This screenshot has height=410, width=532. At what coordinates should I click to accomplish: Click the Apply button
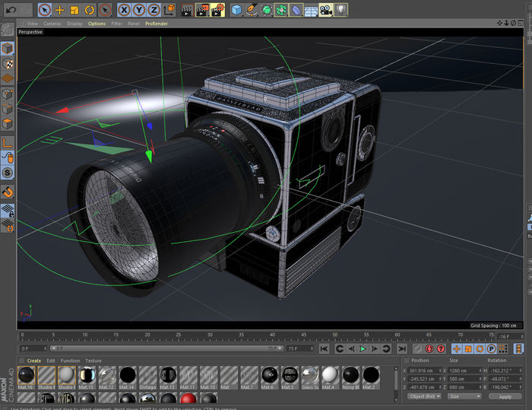(505, 396)
